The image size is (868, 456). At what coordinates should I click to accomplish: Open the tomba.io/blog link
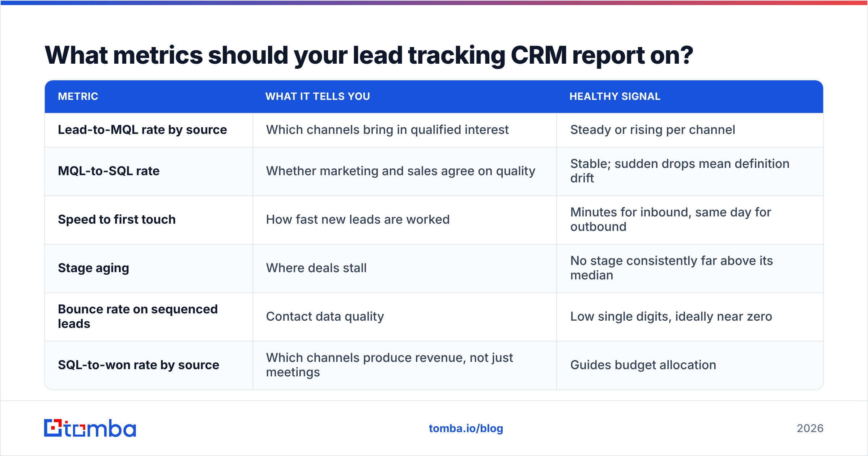466,428
